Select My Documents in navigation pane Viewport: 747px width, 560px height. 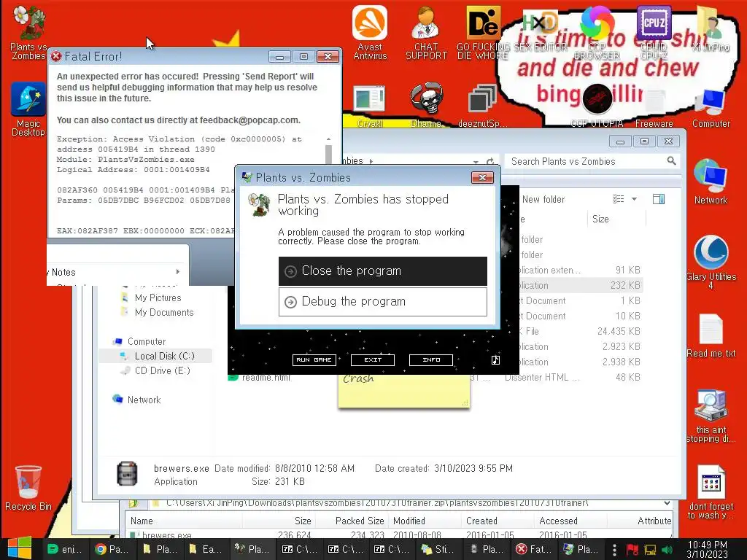tap(164, 312)
